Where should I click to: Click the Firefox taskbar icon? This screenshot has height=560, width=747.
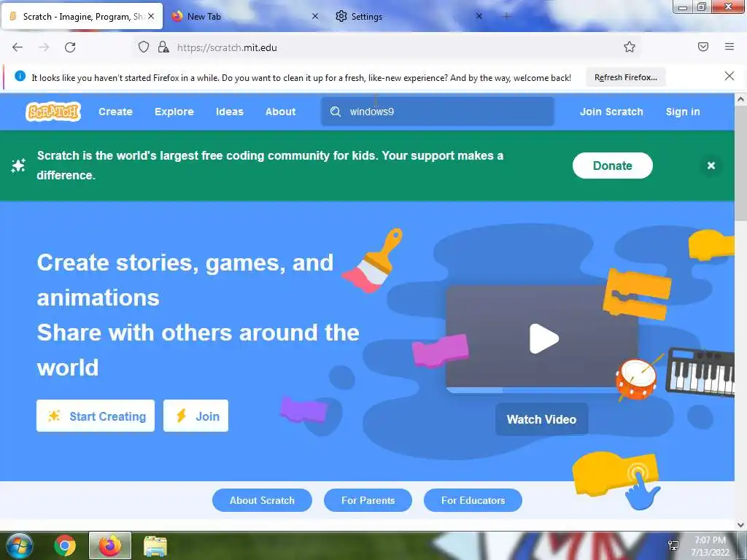(110, 545)
